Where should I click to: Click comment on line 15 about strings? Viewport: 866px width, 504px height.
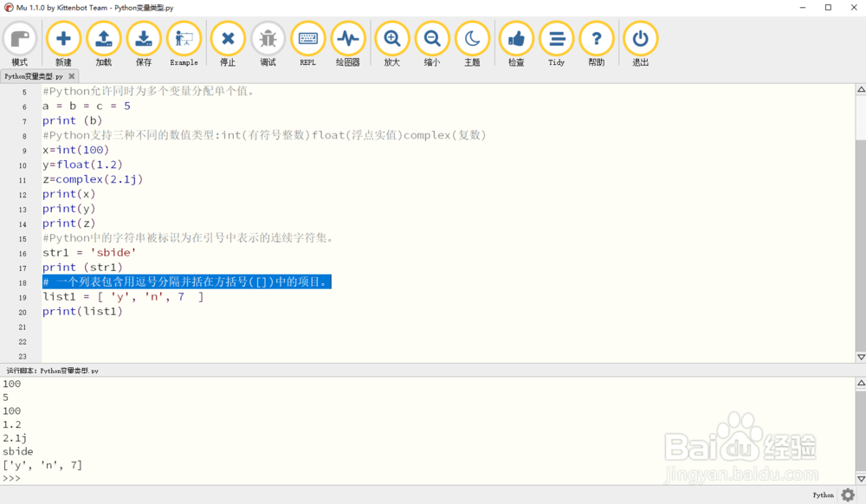[189, 238]
